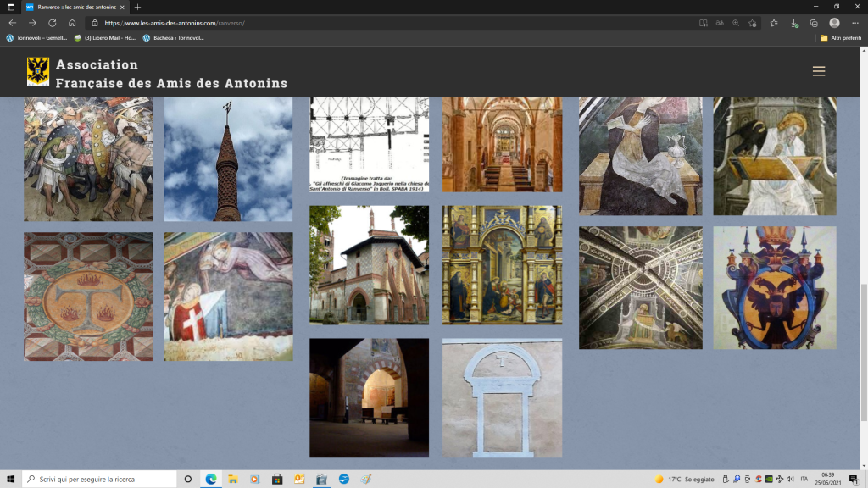Screen dimensions: 868x488
Task: Click the Association logo with the black eagle crest
Action: coord(38,71)
